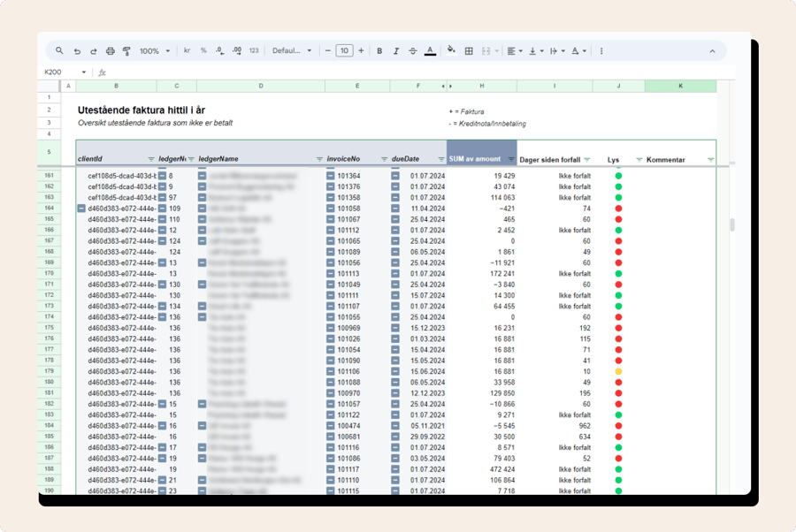Open the three-dot More toolbar options
This screenshot has height=532, width=796.
click(x=601, y=51)
